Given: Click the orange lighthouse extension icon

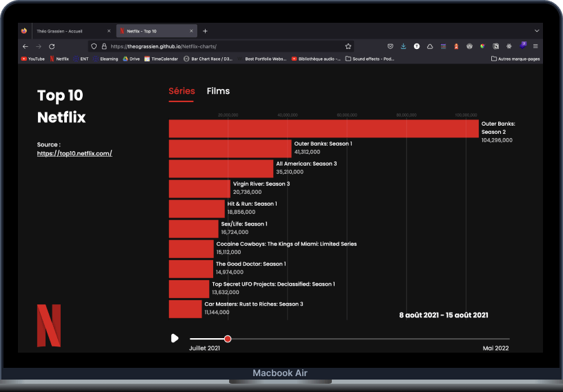Looking at the screenshot, I should tap(456, 46).
